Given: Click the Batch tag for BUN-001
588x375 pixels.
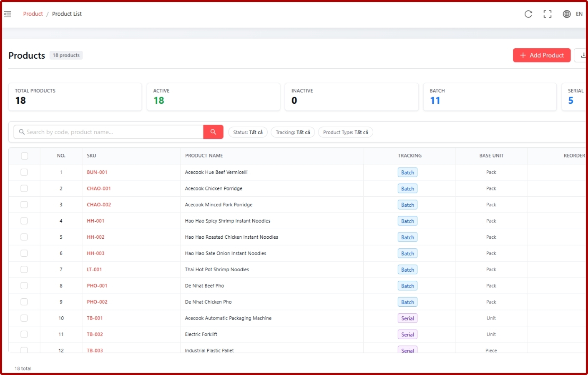Looking at the screenshot, I should (407, 172).
